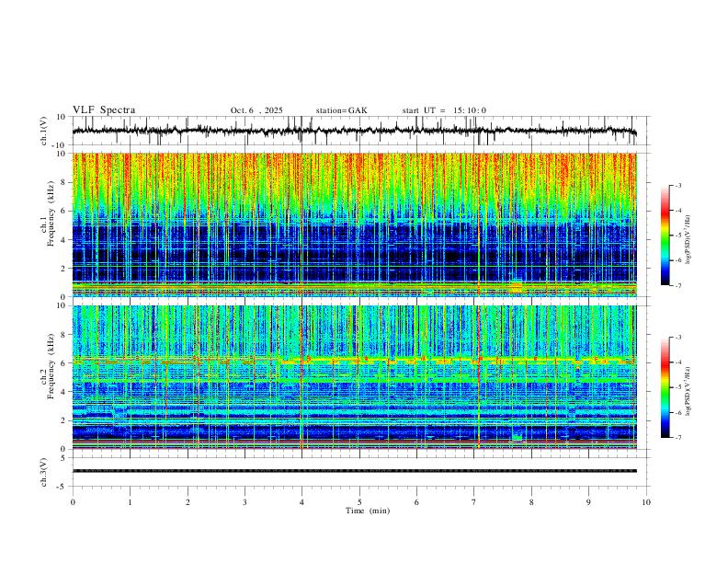728x563 pixels.
Task: Click the lower colorbar 'log(PSD)(V²/Hz)' label
Action: coord(688,392)
